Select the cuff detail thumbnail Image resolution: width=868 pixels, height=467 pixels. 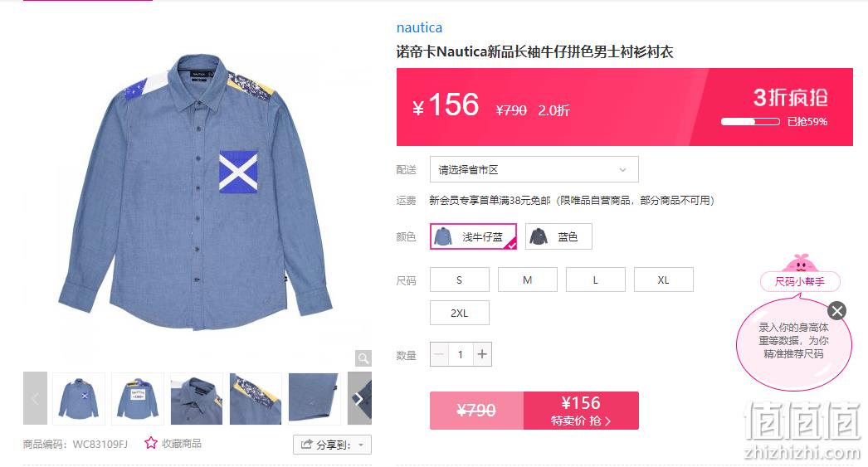click(315, 398)
